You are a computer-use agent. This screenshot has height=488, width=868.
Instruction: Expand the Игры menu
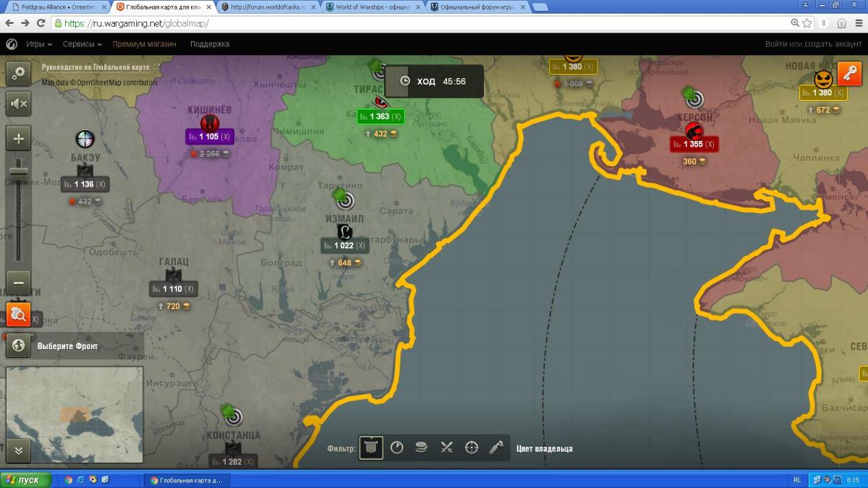pyautogui.click(x=38, y=44)
